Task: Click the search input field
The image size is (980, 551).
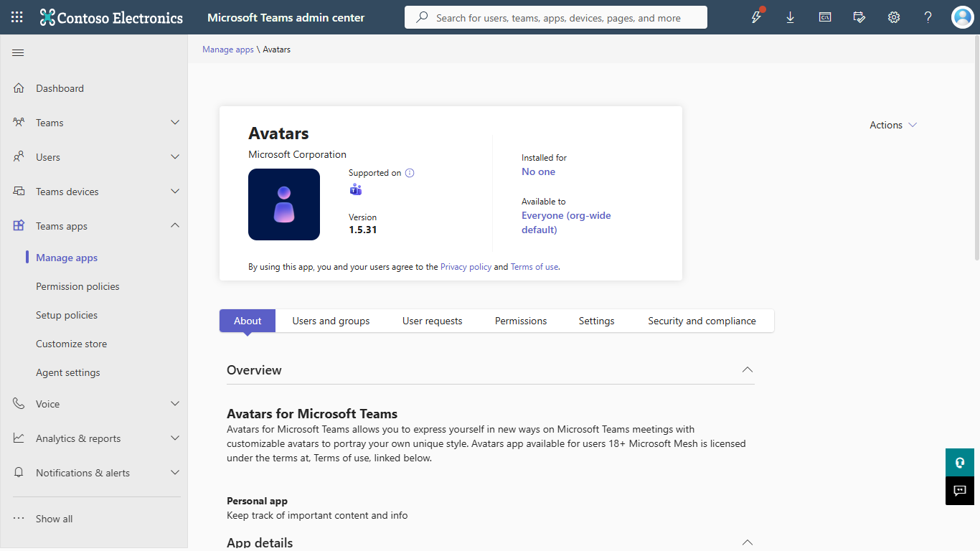Action: tap(556, 17)
